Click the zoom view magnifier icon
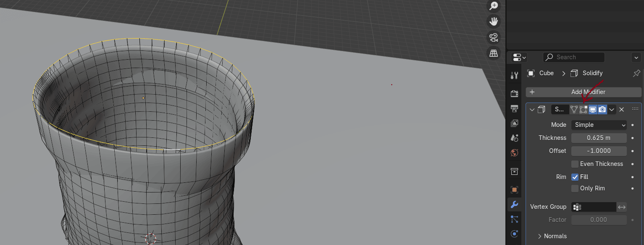This screenshot has width=644, height=245. click(x=493, y=6)
